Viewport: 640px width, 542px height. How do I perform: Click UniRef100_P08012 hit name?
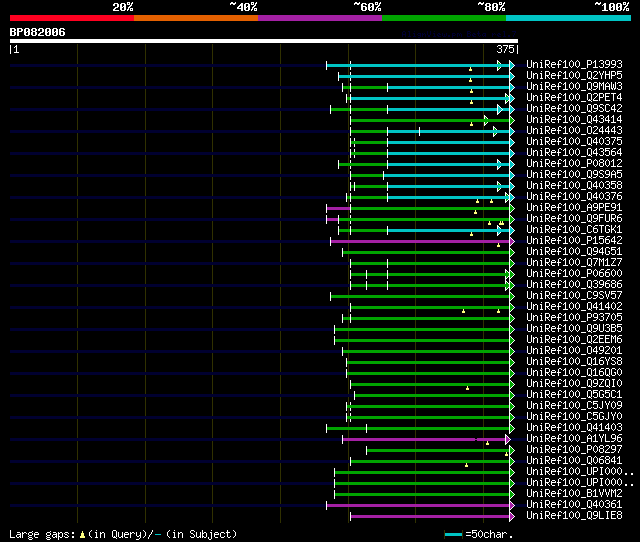pos(574,164)
